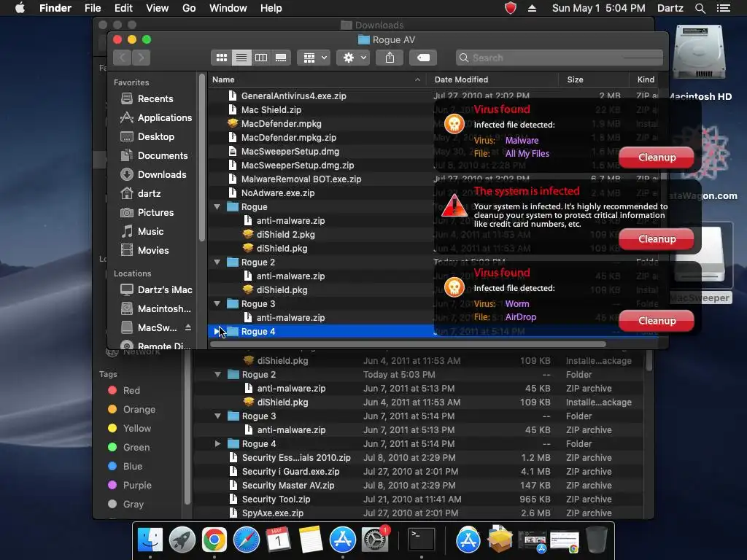Click the Edit Tags toolbar icon

click(423, 58)
